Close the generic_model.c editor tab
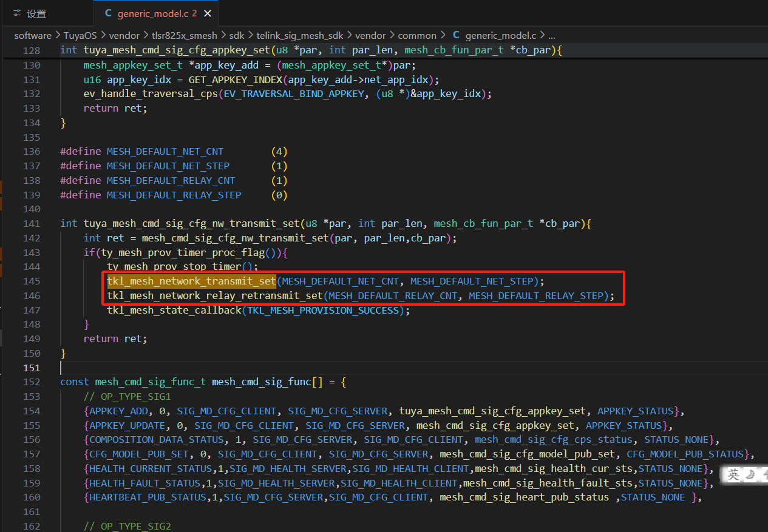Image resolution: width=768 pixels, height=532 pixels. 208,13
